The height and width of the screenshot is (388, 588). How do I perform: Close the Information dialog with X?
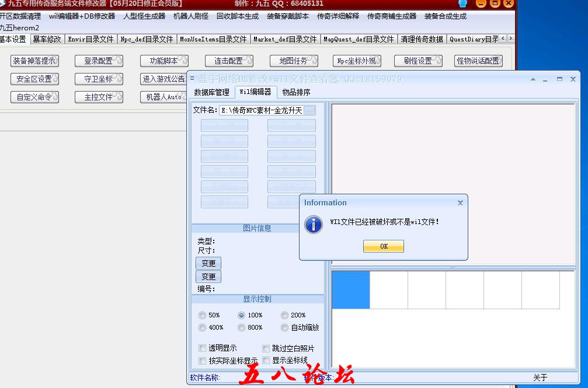460,203
